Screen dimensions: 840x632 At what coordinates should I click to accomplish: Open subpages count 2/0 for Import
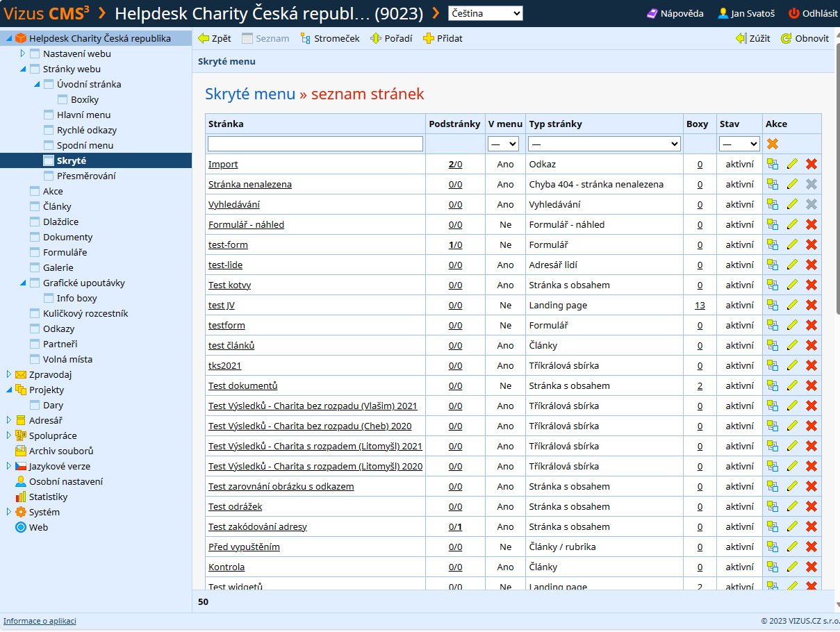coord(455,165)
